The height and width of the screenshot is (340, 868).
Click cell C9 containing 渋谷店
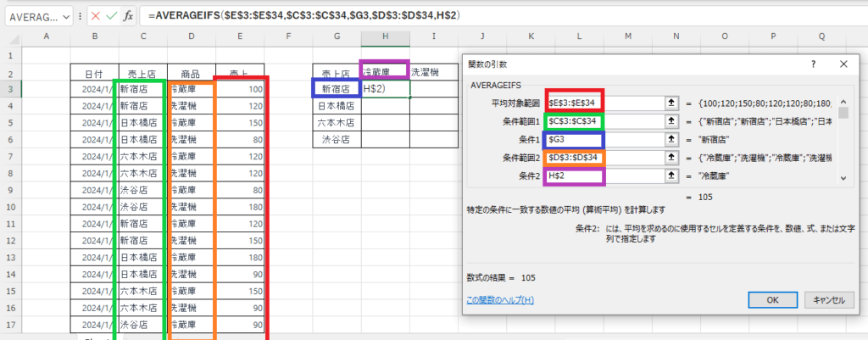pyautogui.click(x=142, y=190)
